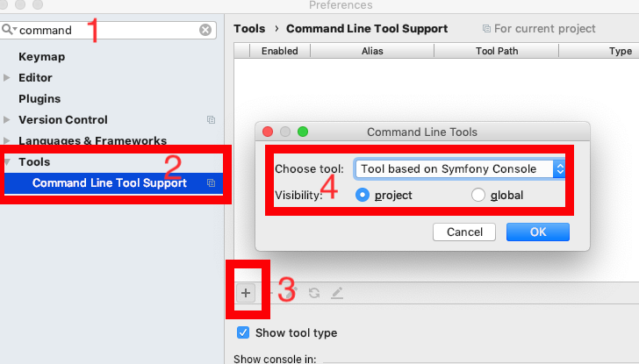Viewport: 639px width, 364px height.
Task: Open the Choose tool dropdown
Action: tap(460, 169)
